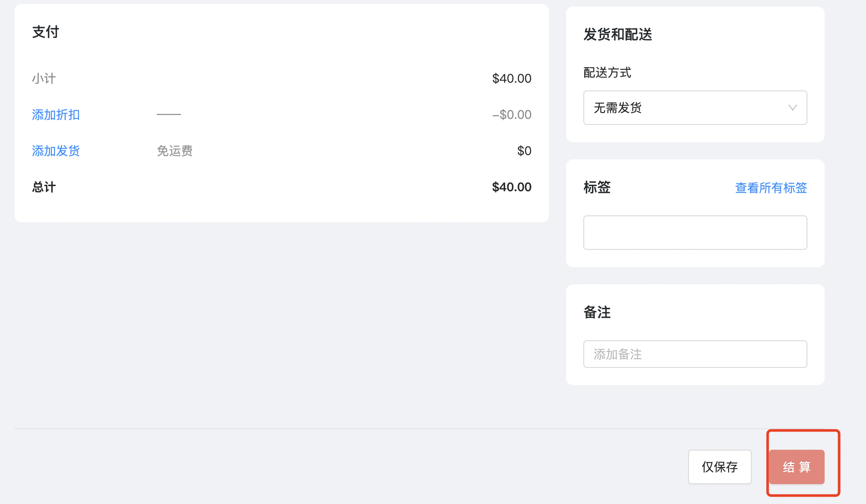Click the discount amount –$0.00

tap(512, 115)
